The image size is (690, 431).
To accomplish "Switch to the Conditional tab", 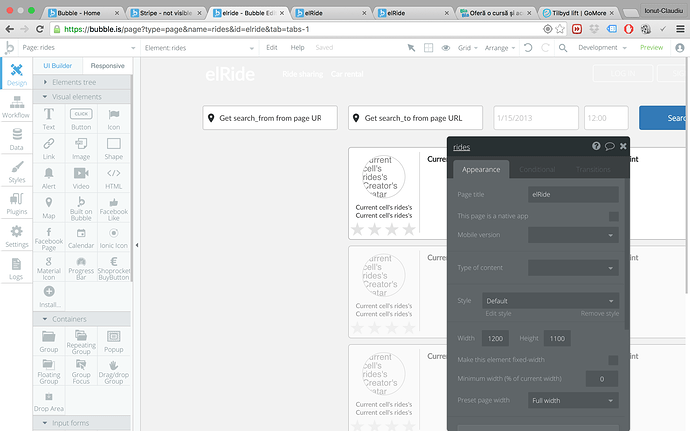I will (537, 169).
